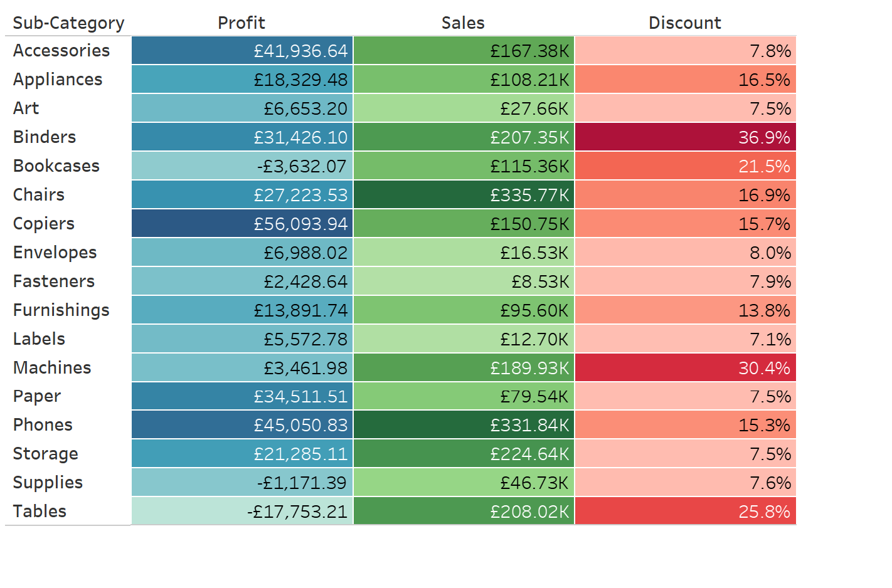Click the Storage profit cell £21,285.11
This screenshot has width=892, height=588.
[x=242, y=454]
